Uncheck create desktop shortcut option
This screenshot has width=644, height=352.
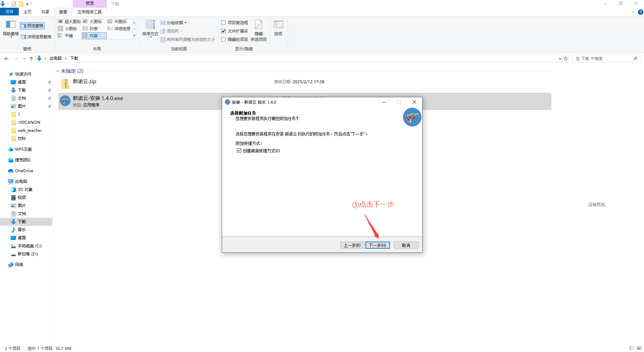239,151
